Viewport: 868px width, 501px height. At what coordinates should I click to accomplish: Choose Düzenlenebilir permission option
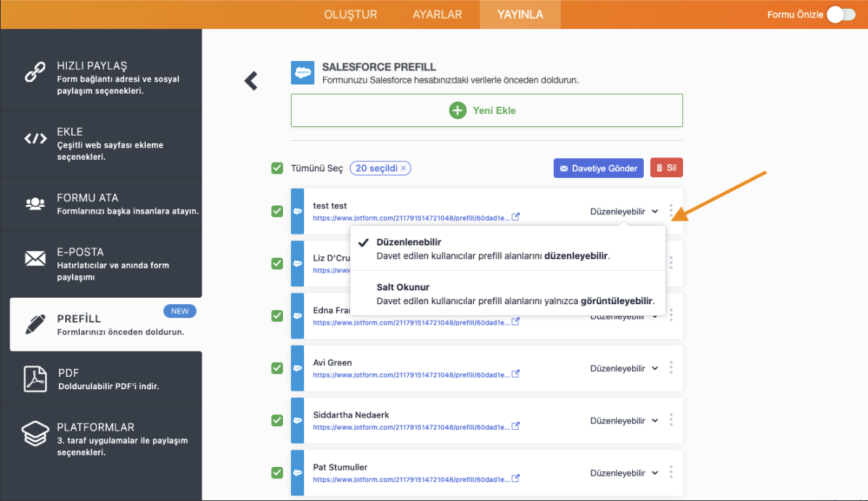pyautogui.click(x=507, y=248)
